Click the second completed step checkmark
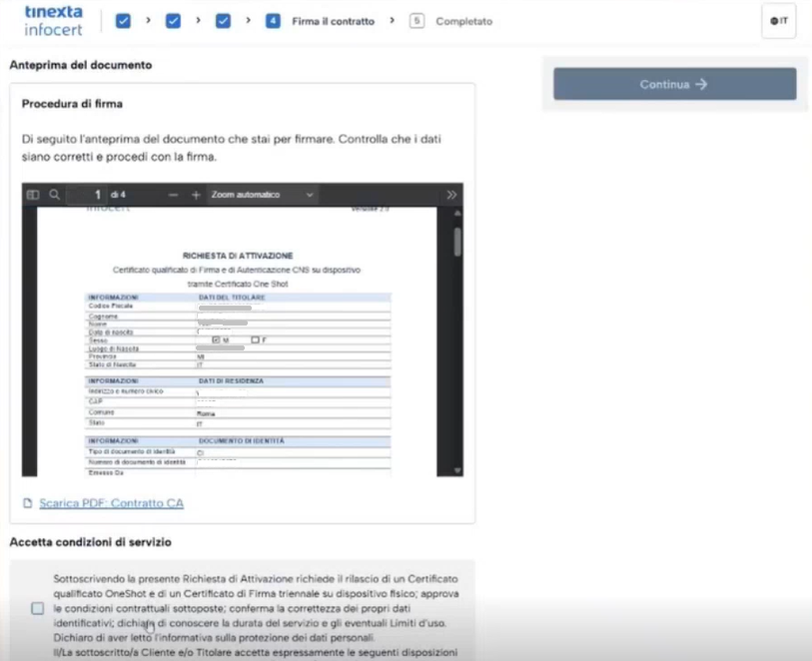 173,21
